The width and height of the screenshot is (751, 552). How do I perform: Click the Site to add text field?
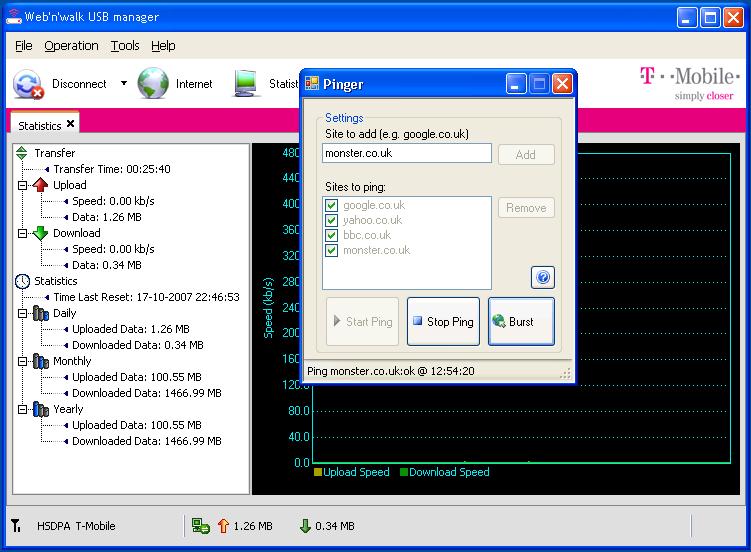(x=407, y=153)
